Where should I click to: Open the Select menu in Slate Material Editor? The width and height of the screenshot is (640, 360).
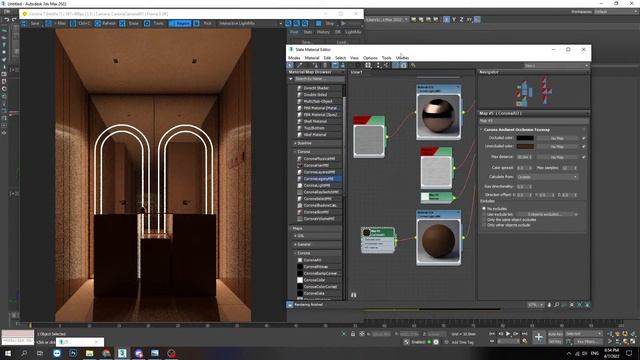(x=340, y=58)
